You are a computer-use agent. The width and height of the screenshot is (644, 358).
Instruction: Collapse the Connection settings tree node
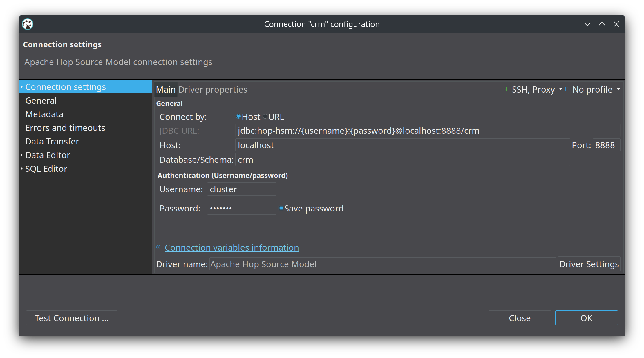[22, 87]
